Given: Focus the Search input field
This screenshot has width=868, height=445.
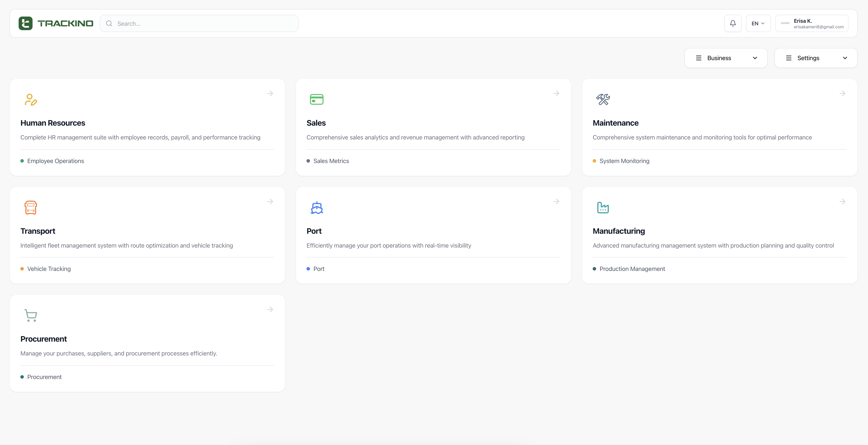Looking at the screenshot, I should pos(199,24).
